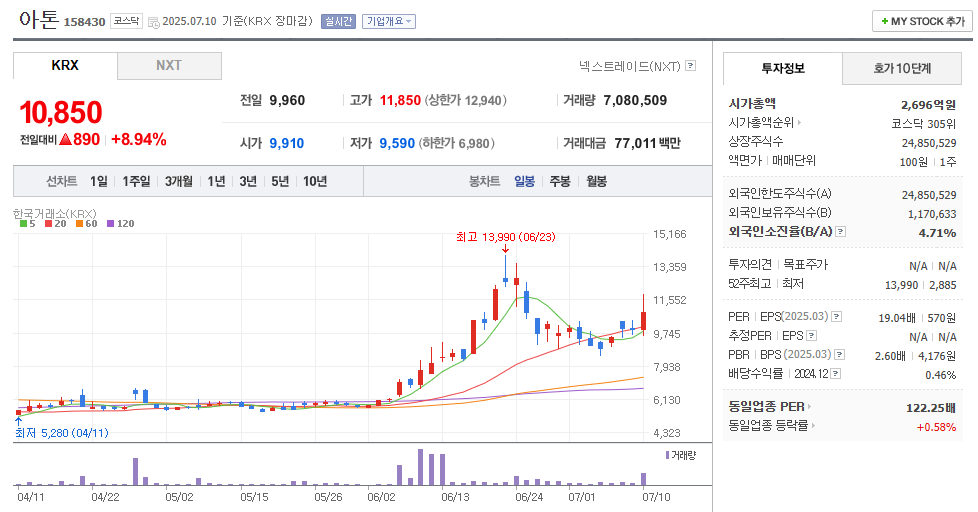Click the orange 60-day moving average legend

87,223
